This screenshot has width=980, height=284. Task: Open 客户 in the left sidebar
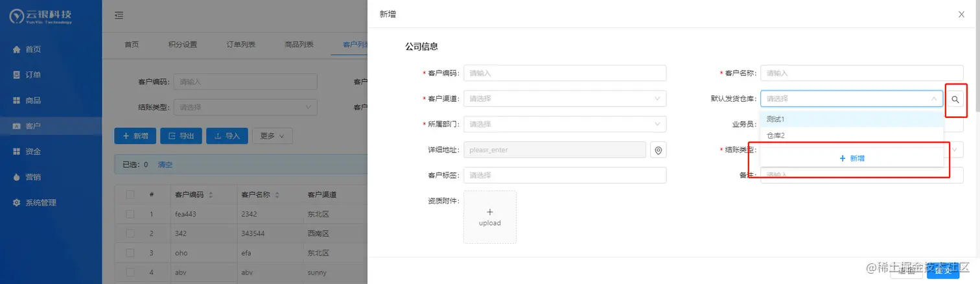coord(51,126)
